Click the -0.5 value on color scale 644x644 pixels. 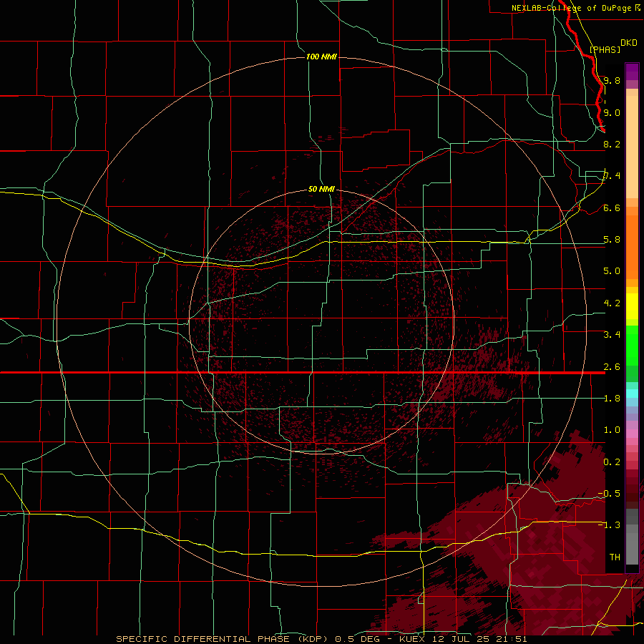(x=610, y=494)
